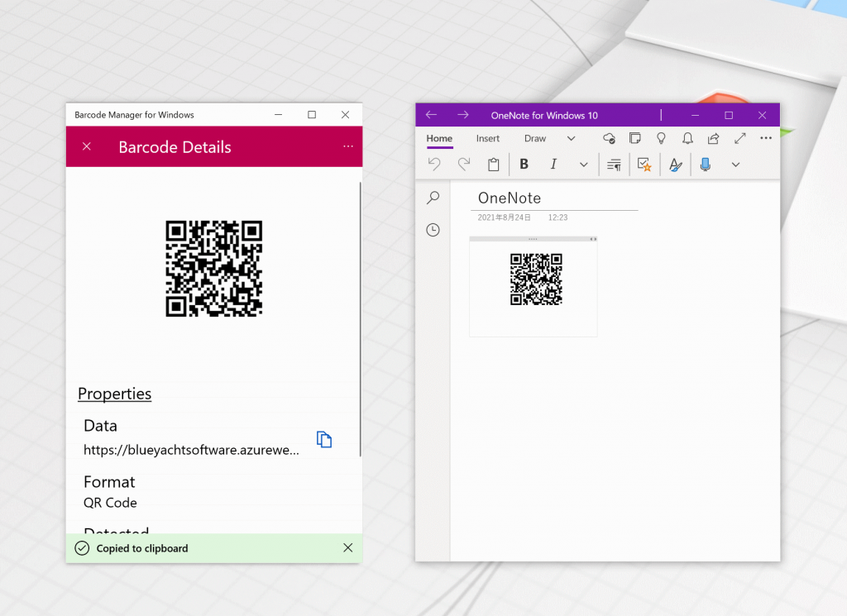This screenshot has height=616, width=847.
Task: Open the OneNote feed pages icon
Action: 634,139
